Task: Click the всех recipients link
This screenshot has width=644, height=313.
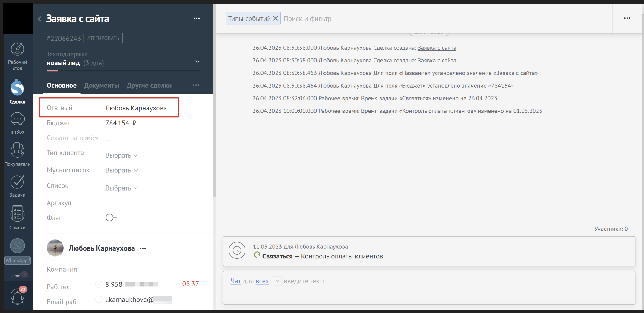Action: click(x=262, y=281)
